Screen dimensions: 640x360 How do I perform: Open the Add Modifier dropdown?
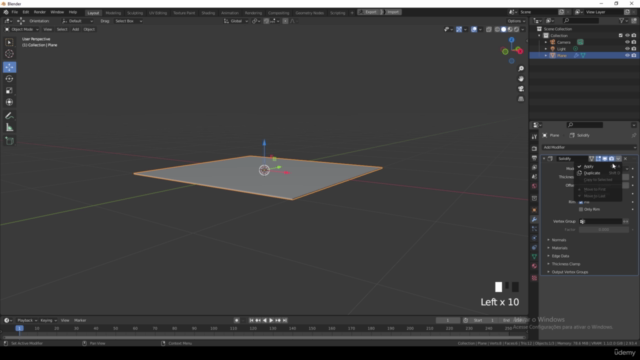(x=589, y=147)
